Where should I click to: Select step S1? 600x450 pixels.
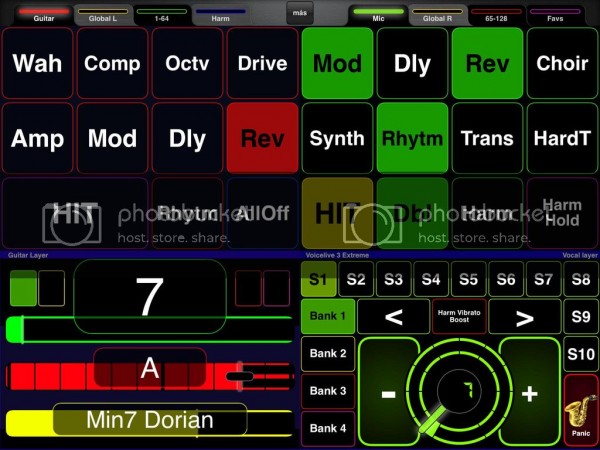click(x=319, y=279)
